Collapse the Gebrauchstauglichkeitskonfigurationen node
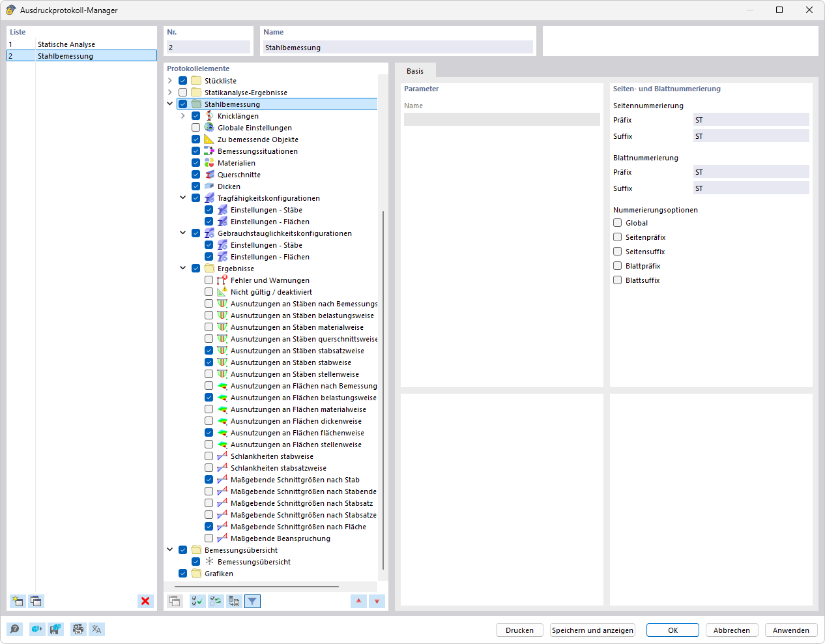This screenshot has height=644, width=825. coord(183,233)
